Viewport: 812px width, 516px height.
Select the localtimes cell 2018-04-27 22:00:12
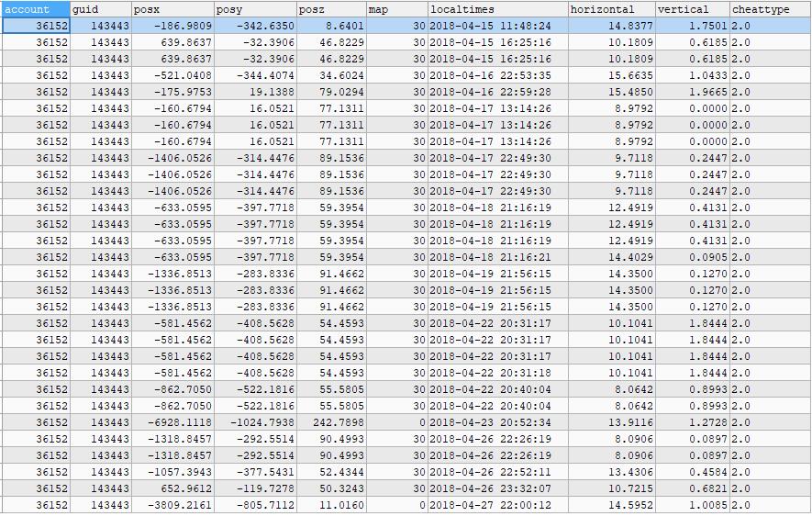pos(497,506)
